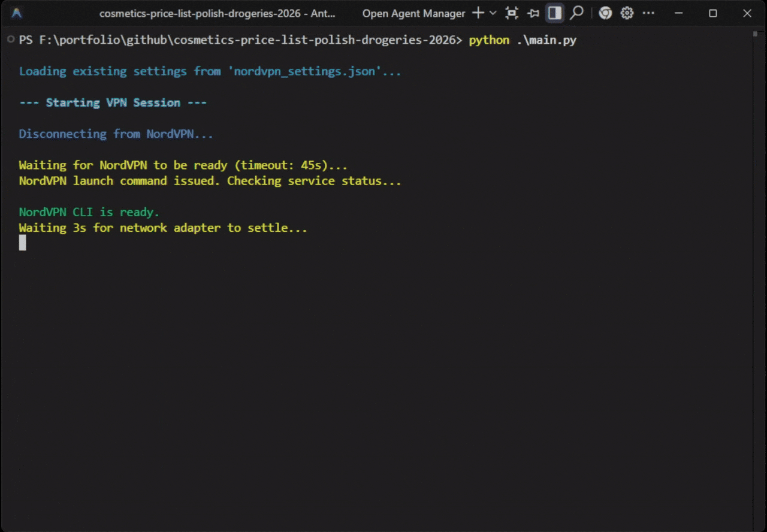The image size is (767, 532).
Task: Click the plus new item icon
Action: point(478,13)
